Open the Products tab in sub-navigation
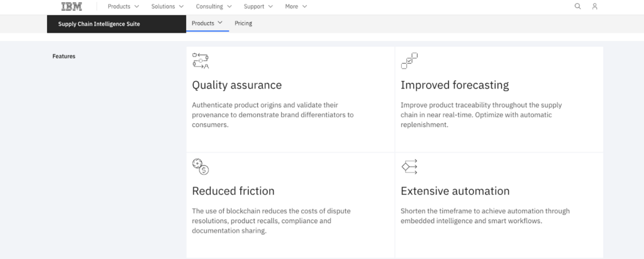 coord(207,23)
